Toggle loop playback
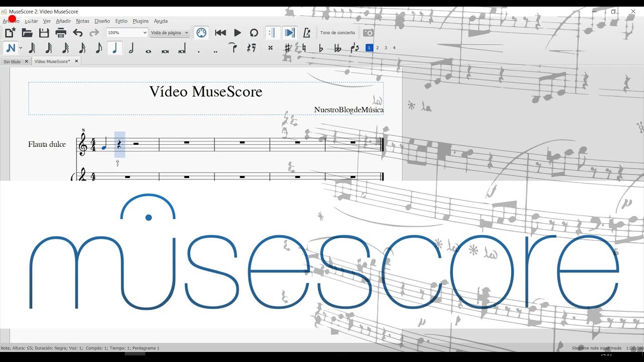This screenshot has width=644, height=362. 254,33
